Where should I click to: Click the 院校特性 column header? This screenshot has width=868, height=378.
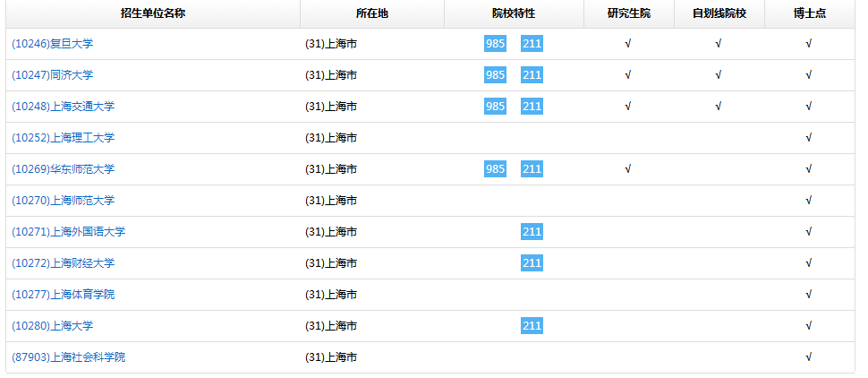coord(514,13)
